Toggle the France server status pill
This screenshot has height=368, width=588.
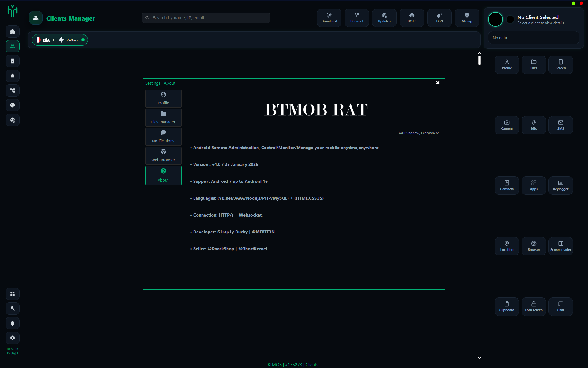click(x=60, y=40)
